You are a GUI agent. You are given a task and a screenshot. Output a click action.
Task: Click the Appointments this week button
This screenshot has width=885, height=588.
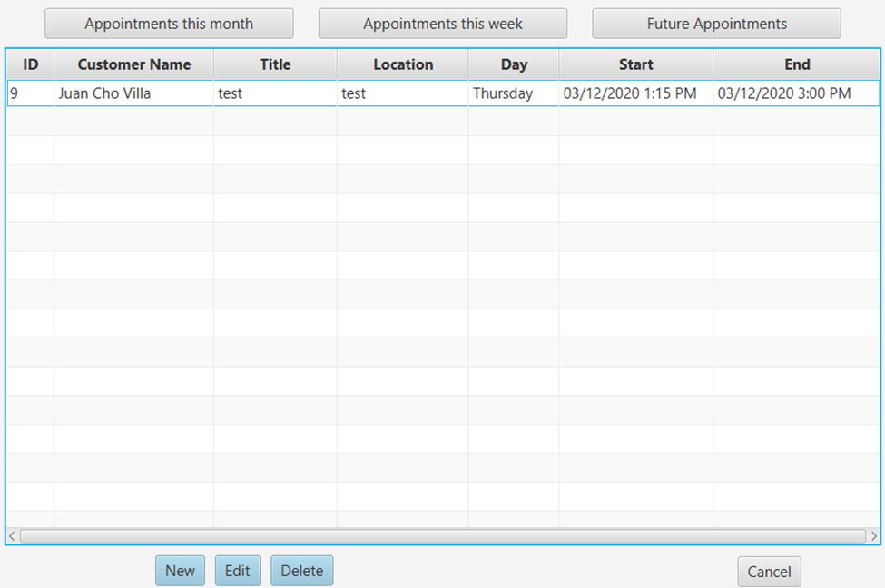click(x=442, y=24)
